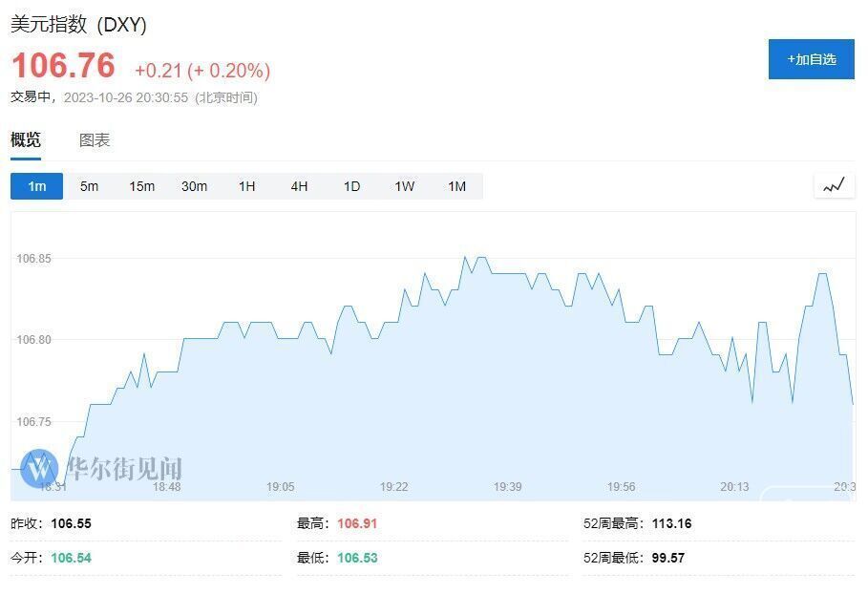Click the 最高 106.91 value

click(x=358, y=523)
